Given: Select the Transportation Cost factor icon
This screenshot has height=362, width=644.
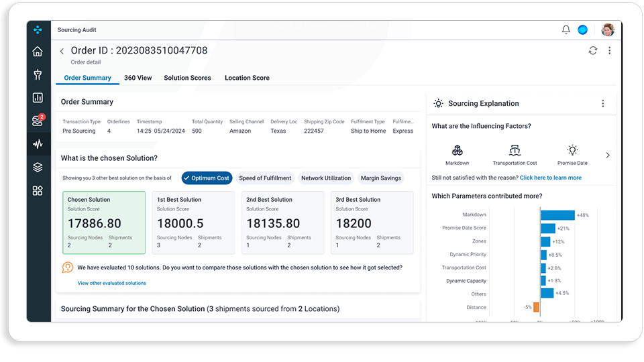Looking at the screenshot, I should (x=515, y=150).
